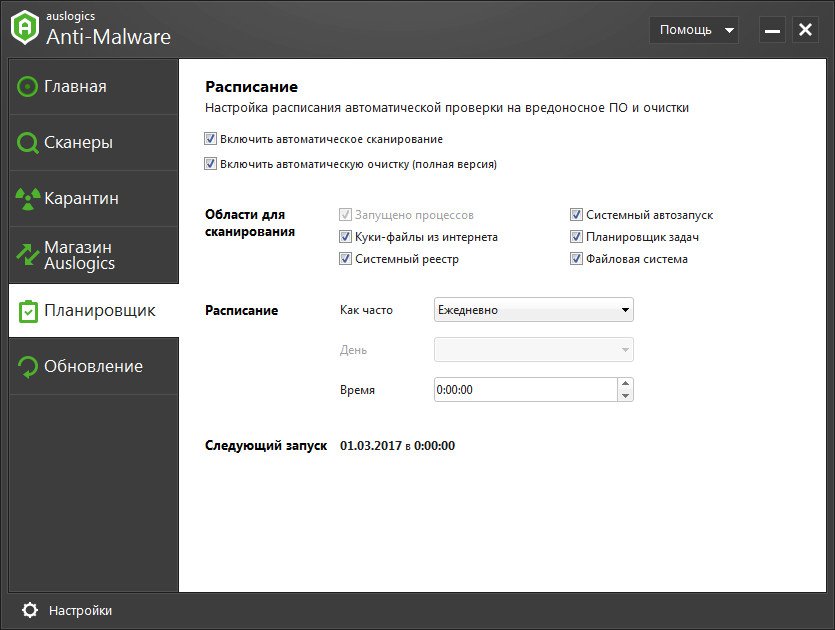Open the Помощь dropdown menu
The height and width of the screenshot is (630, 835).
694,30
